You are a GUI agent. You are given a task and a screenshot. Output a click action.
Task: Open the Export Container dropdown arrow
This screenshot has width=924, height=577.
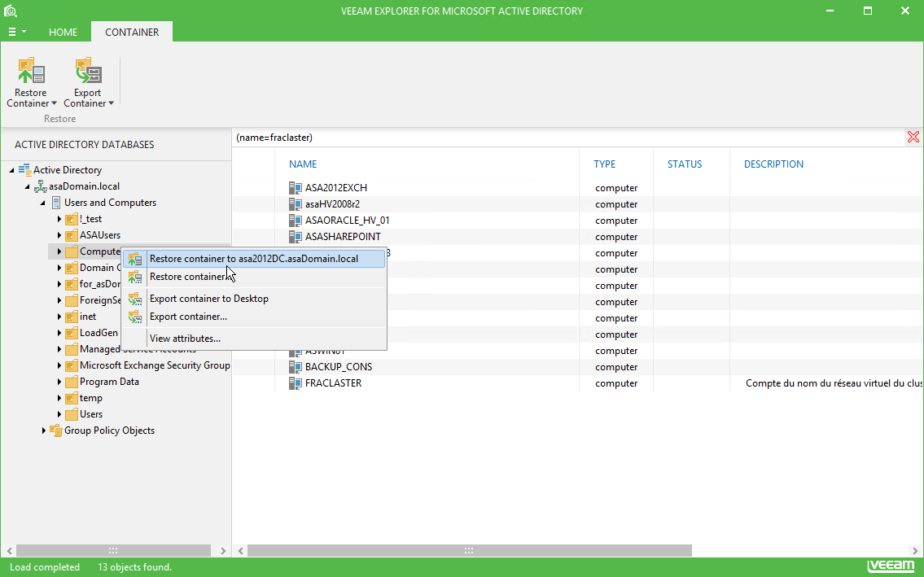[x=111, y=103]
